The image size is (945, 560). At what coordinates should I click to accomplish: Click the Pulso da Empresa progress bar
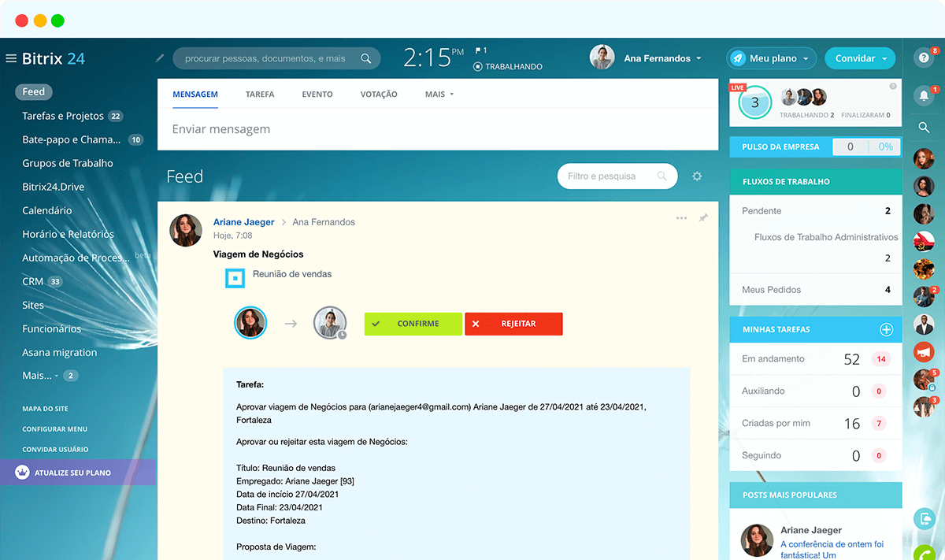[867, 146]
